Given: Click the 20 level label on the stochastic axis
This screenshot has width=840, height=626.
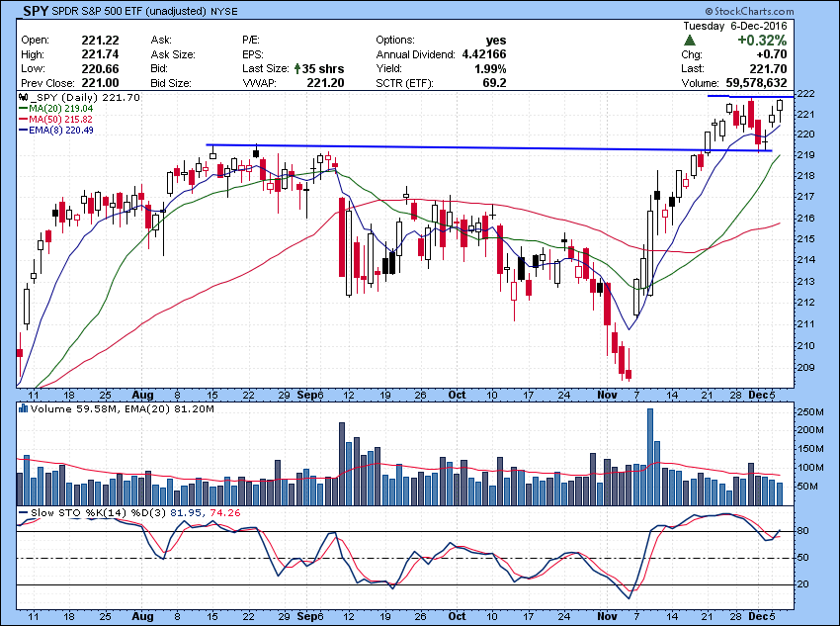Looking at the screenshot, I should tap(803, 584).
